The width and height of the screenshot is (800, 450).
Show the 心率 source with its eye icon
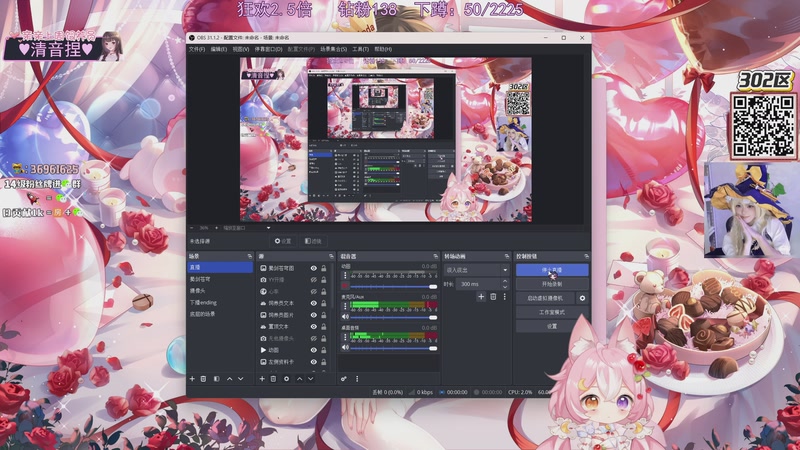coord(314,291)
